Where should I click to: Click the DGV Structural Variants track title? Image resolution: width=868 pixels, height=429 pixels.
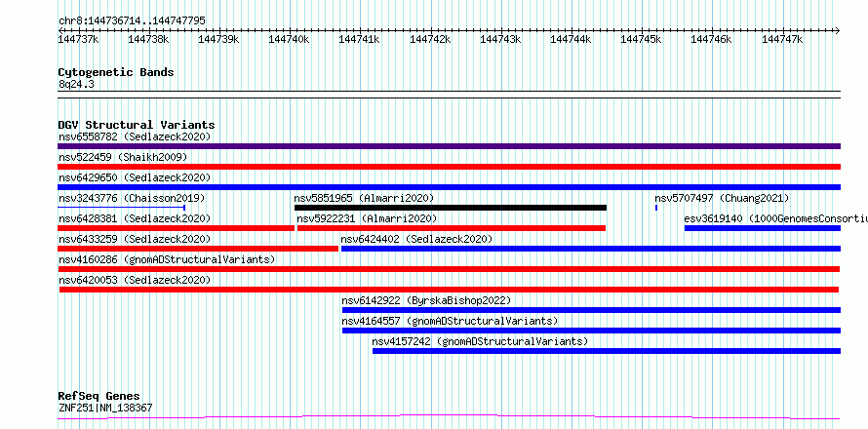tap(137, 125)
